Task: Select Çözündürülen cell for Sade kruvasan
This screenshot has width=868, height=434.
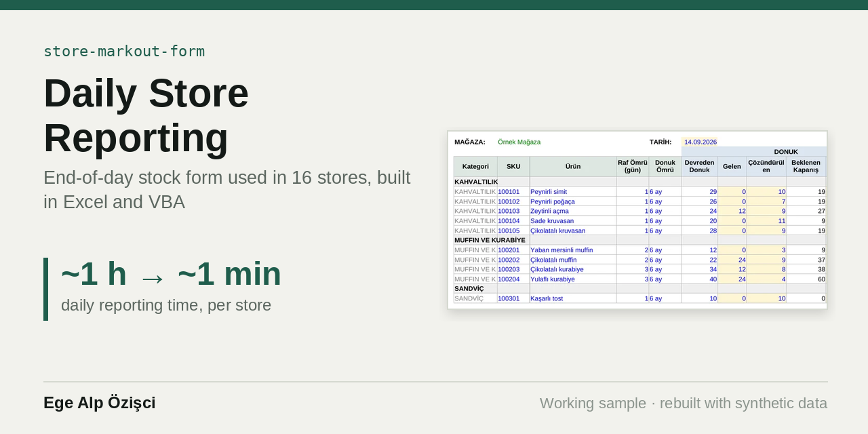Action: pos(766,221)
